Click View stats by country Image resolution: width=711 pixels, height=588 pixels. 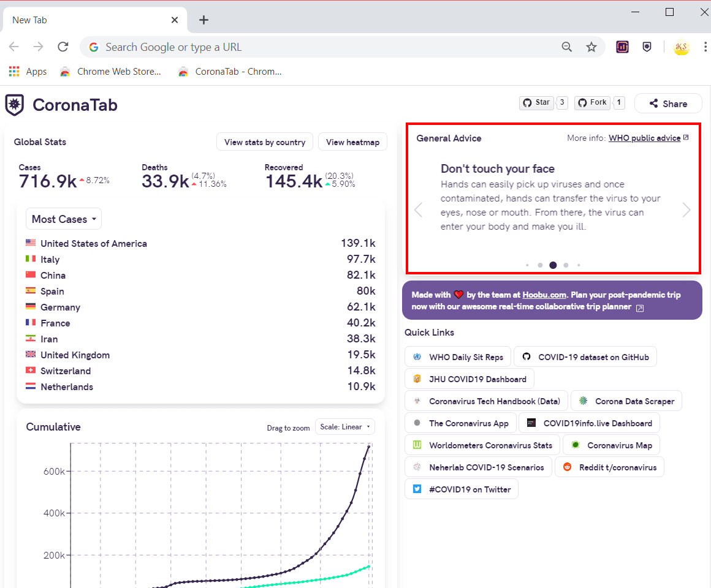(x=265, y=142)
